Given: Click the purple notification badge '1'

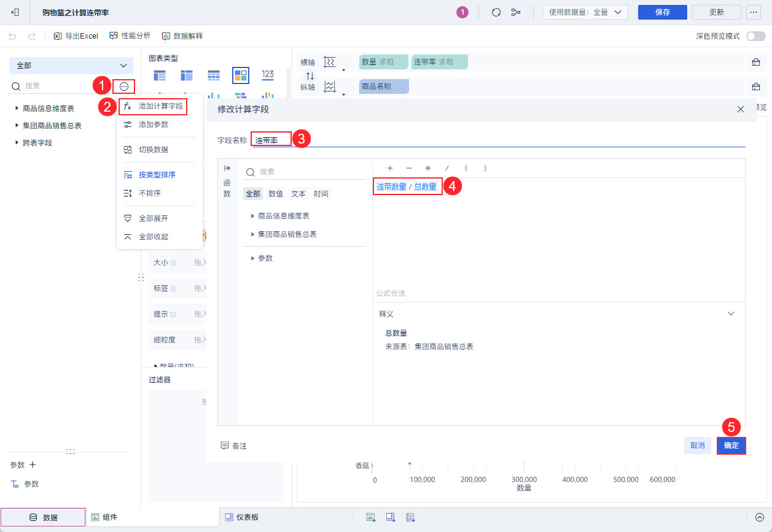Looking at the screenshot, I should point(462,12).
